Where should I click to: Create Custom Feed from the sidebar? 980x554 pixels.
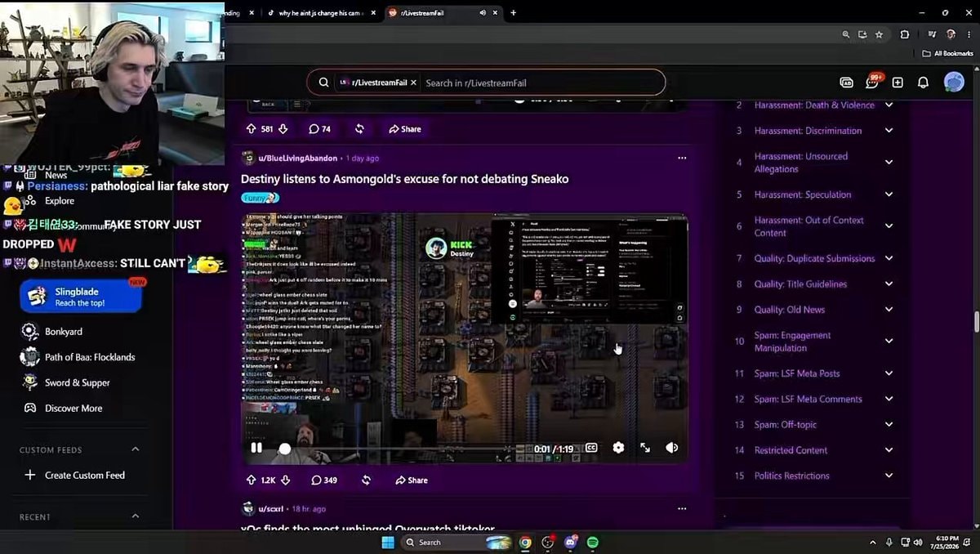point(75,475)
